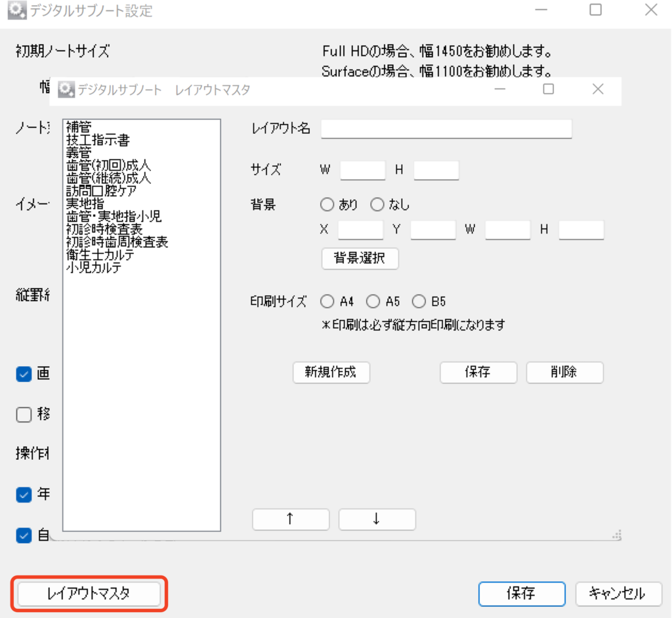672x618 pixels.
Task: Click 削除 button in layout master
Action: [x=564, y=372]
